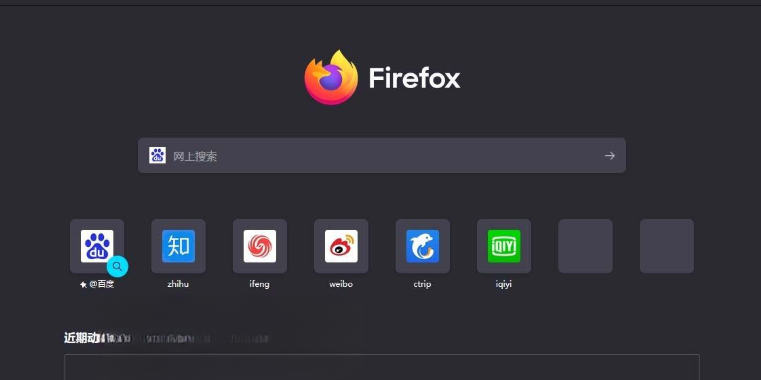Click the last empty shortcut tile
761x380 pixels.
(667, 246)
